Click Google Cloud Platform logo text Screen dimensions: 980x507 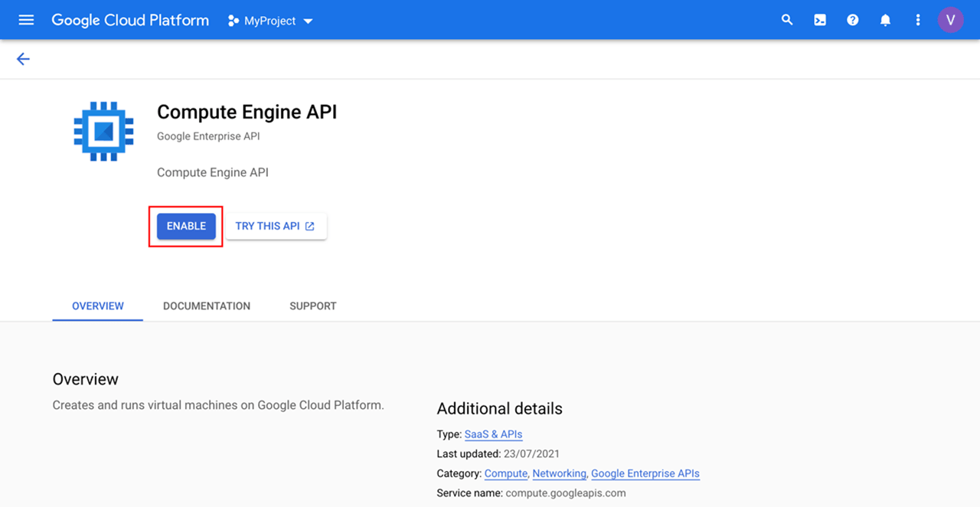130,21
